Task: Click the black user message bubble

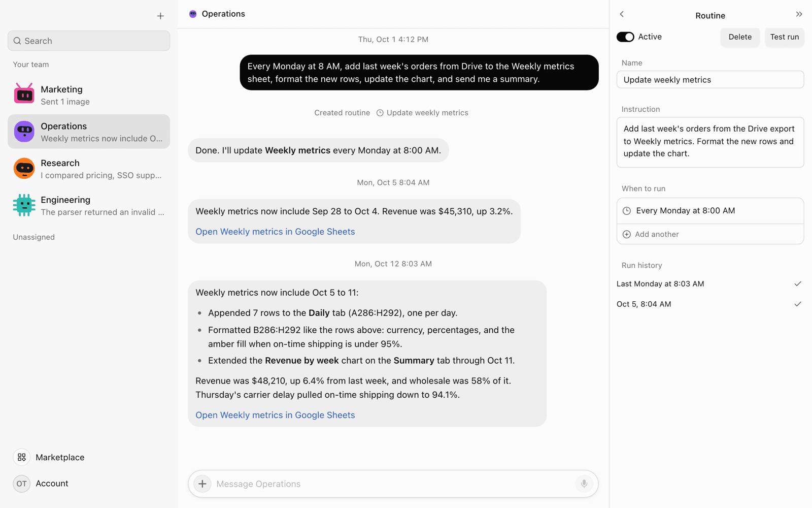Action: (419, 73)
